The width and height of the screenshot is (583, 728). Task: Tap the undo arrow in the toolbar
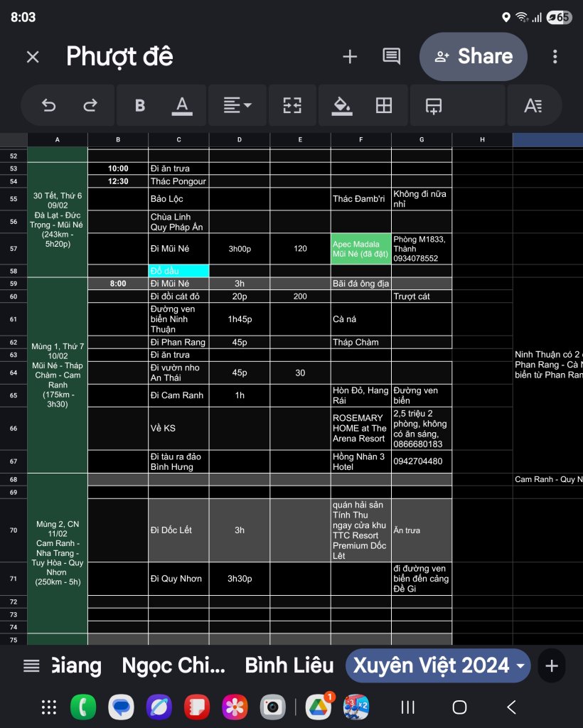(x=48, y=105)
